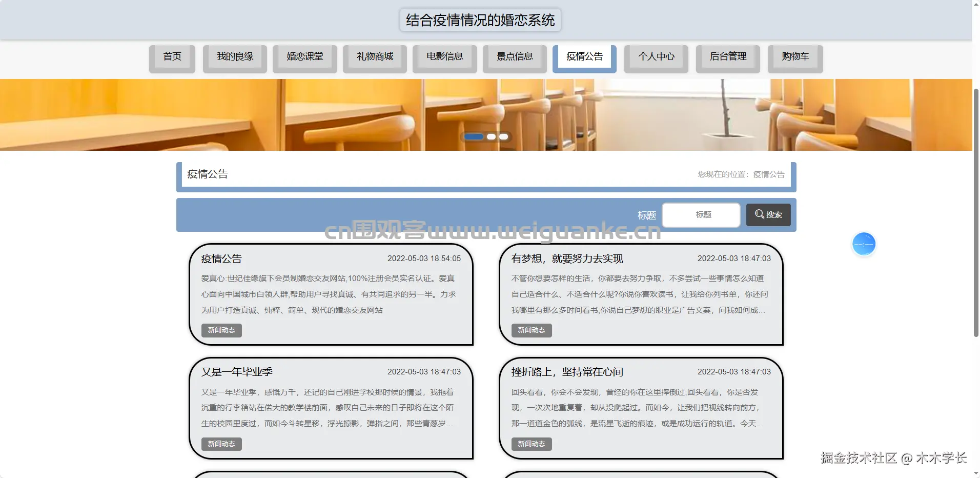Screen dimensions: 980x478
Task: Select the first carousel indicator dot
Action: click(x=474, y=136)
